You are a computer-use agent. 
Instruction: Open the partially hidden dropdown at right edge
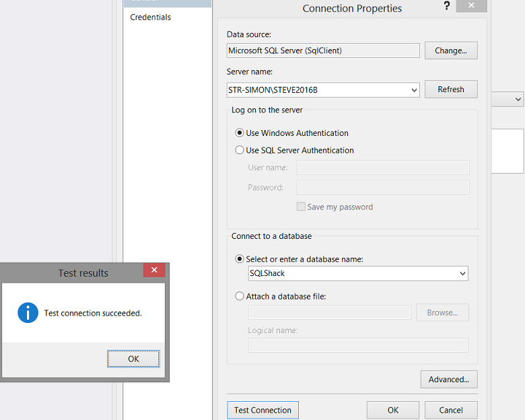pos(518,100)
